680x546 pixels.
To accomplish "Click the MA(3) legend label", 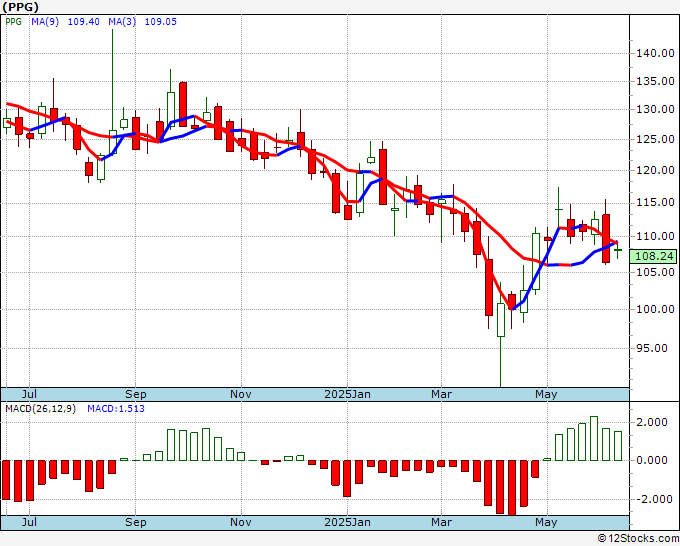I will coord(122,22).
